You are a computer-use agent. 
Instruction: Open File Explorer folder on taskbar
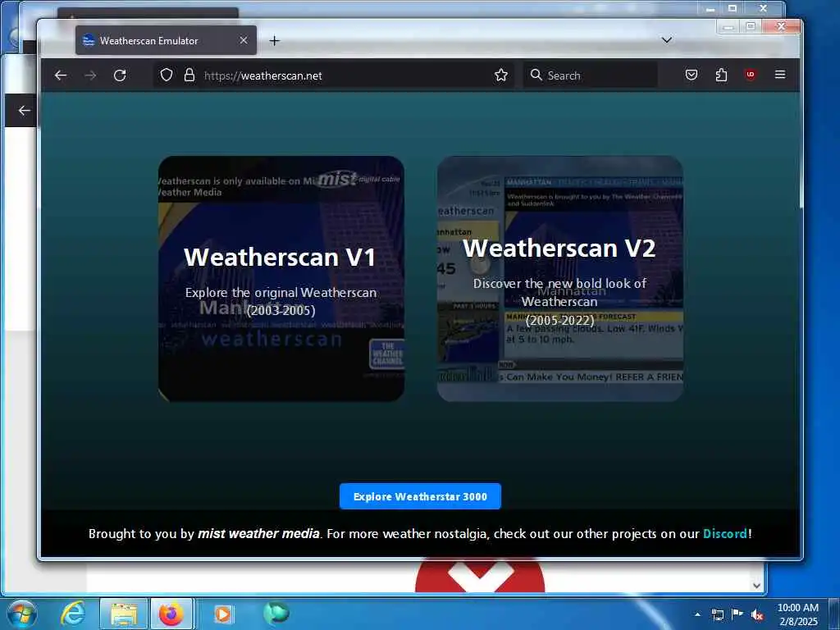click(x=124, y=614)
